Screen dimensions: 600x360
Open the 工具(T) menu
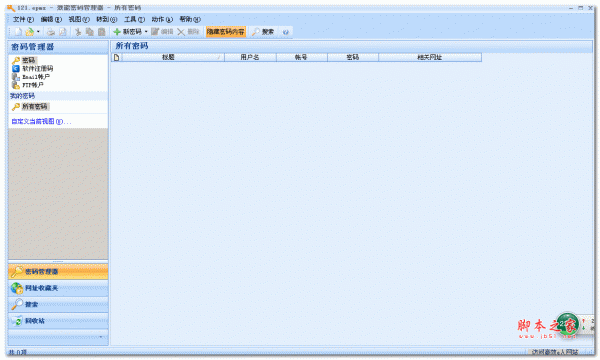(x=134, y=19)
